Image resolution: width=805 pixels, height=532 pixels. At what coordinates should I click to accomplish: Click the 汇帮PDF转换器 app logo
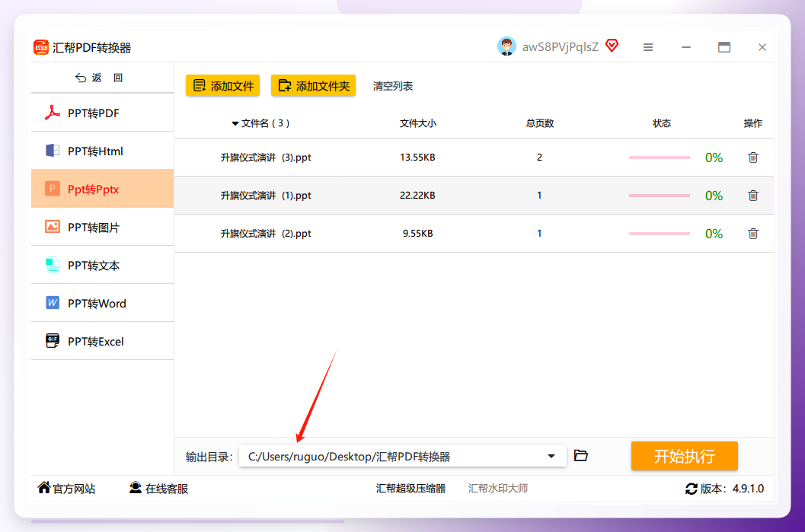pos(41,47)
